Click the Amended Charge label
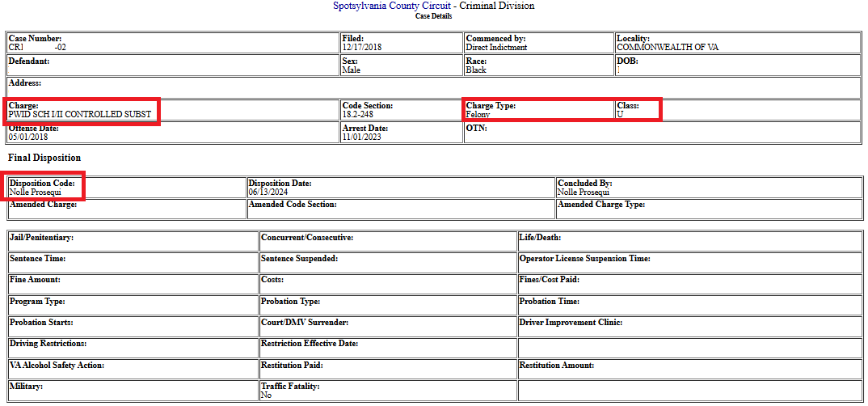Image resolution: width=868 pixels, height=406 pixels. pyautogui.click(x=43, y=205)
